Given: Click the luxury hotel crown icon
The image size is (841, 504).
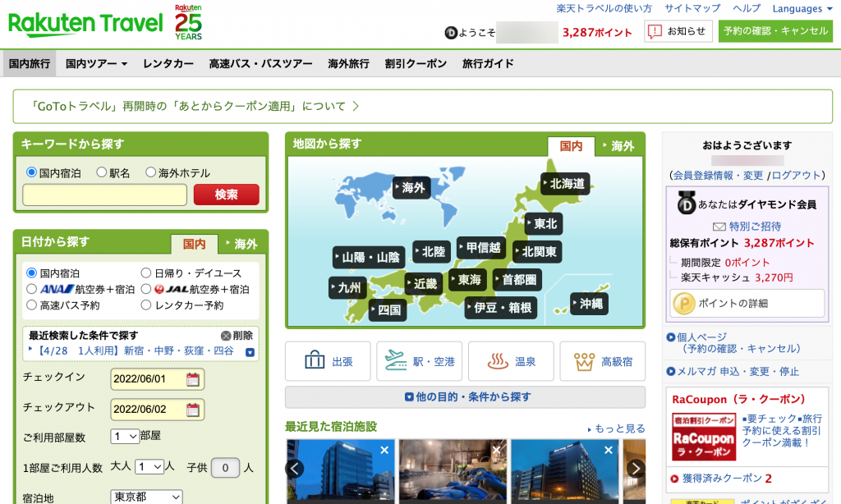Looking at the screenshot, I should click(x=584, y=361).
